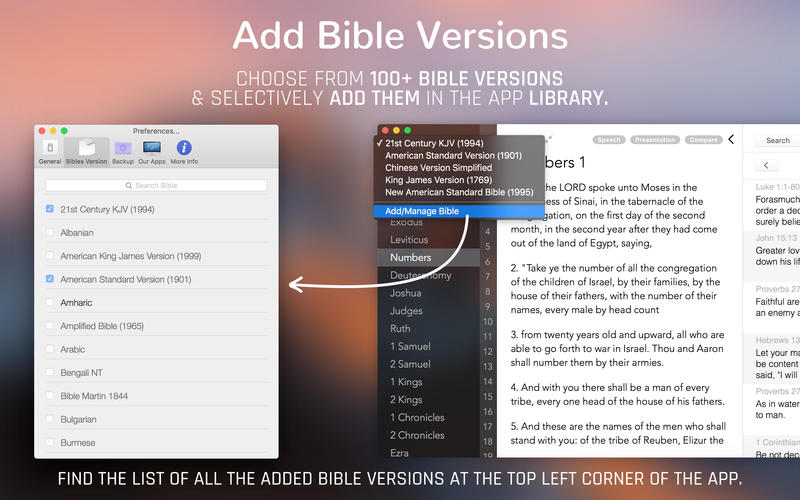Enable the Burmese Bible checkbox
800x500 pixels.
point(49,442)
